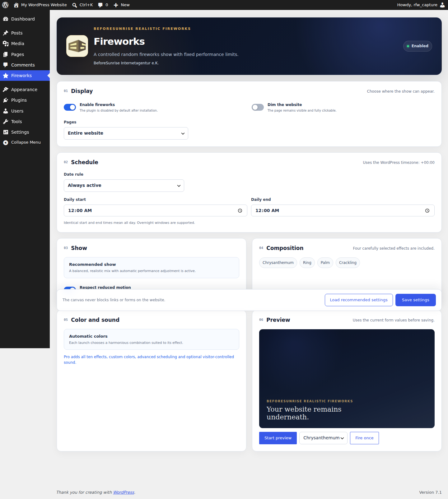Viewport: 448px width, 499px height.
Task: Open the Ctrl+K search icon
Action: 75,5
